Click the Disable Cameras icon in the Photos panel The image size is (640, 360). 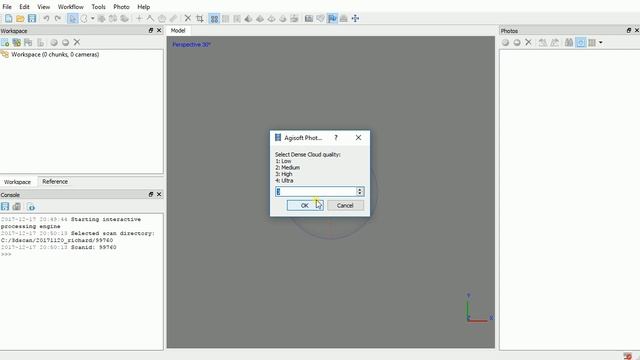(517, 42)
